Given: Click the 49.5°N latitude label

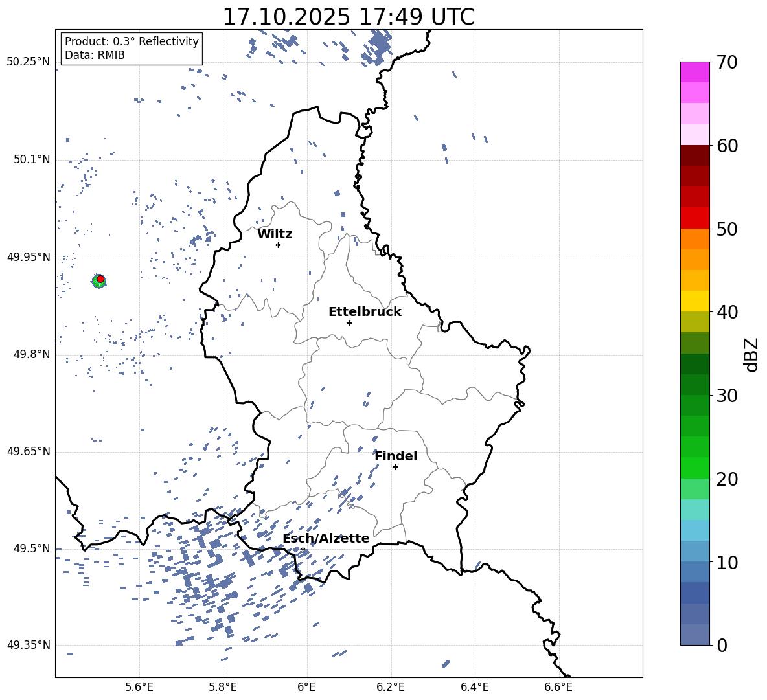Looking at the screenshot, I should 32,548.
